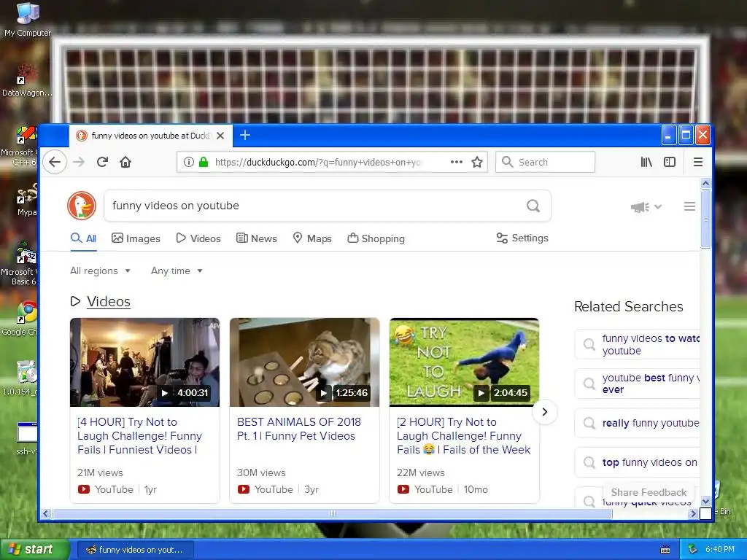The image size is (747, 560).
Task: Open the 2 HOUR Try Not to Laugh link
Action: pos(463,436)
